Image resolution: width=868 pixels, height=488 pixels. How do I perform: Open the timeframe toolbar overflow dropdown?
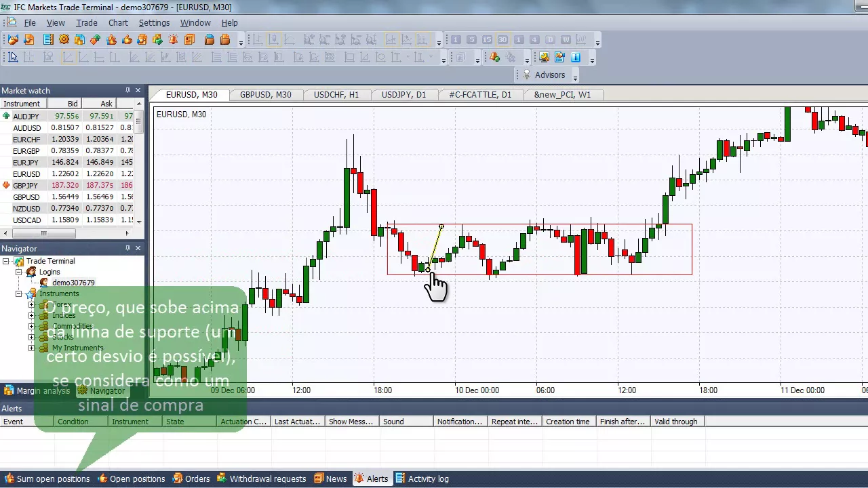click(597, 43)
